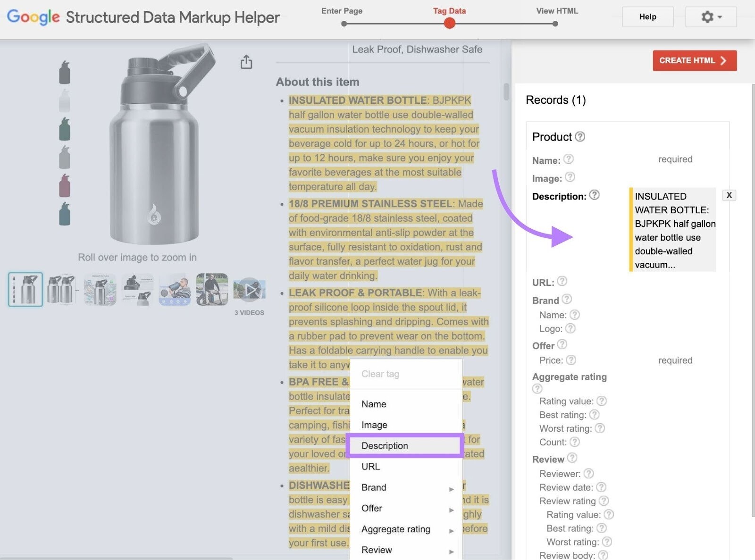The image size is (755, 560).
Task: Click the URL help icon
Action: (562, 282)
